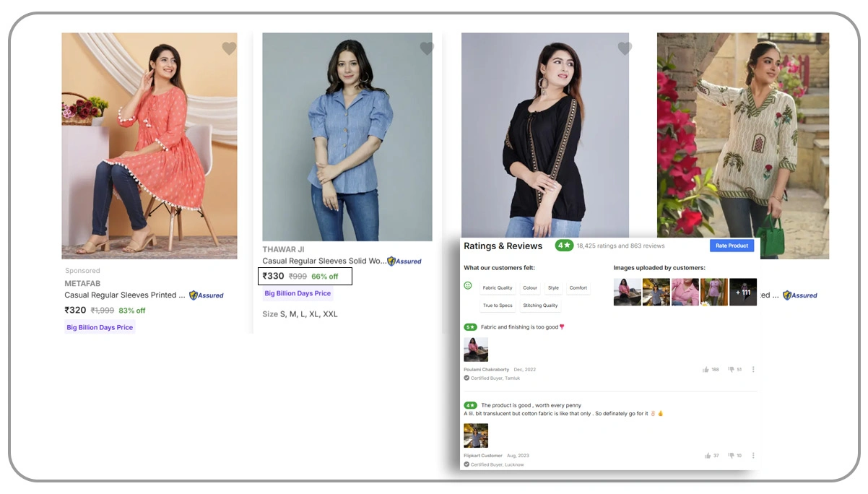Viewport: 868px width, 494px height.
Task: Click the green 4-star rating badge
Action: click(564, 246)
